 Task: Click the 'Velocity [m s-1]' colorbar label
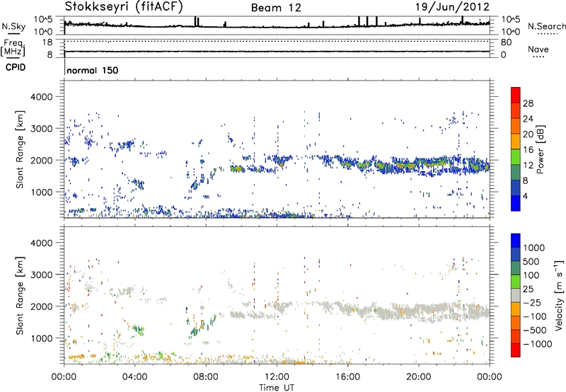559,295
